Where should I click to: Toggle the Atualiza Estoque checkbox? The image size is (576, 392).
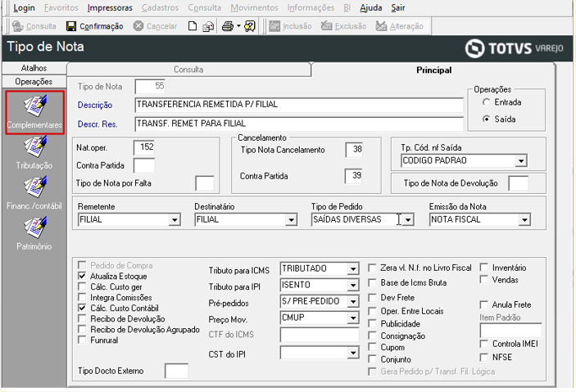(82, 276)
